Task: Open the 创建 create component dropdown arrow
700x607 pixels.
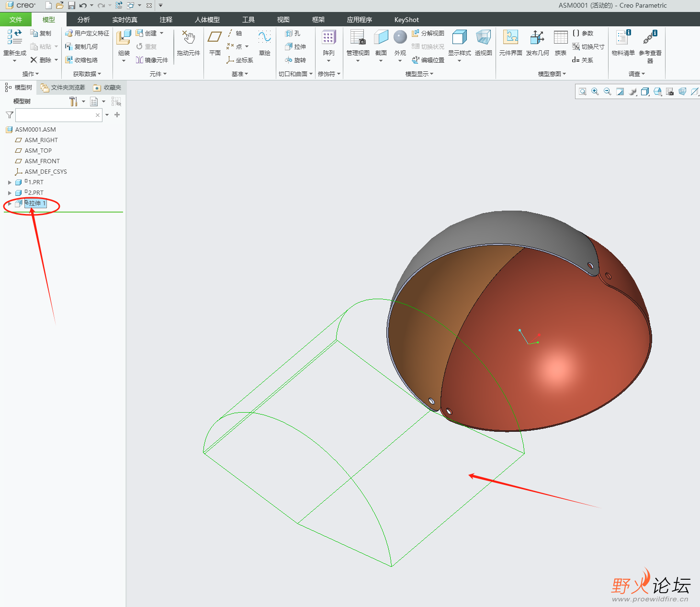Action: pos(162,33)
